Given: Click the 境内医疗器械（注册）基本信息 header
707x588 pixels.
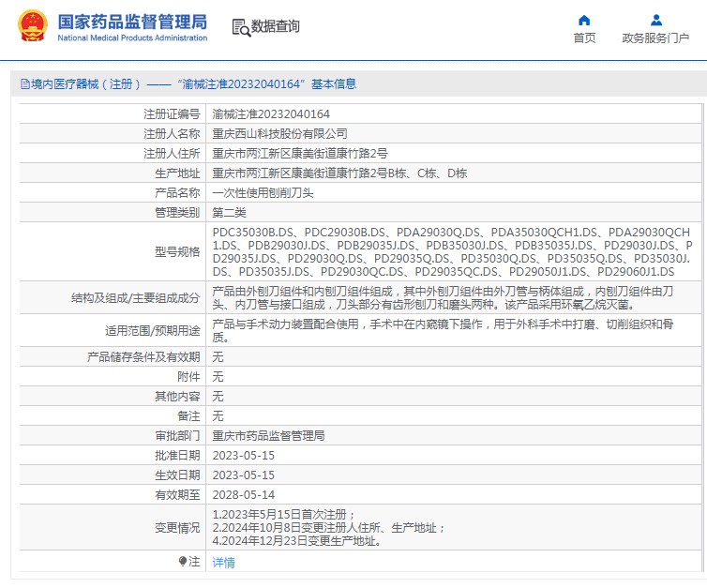Looking at the screenshot, I should (188, 83).
